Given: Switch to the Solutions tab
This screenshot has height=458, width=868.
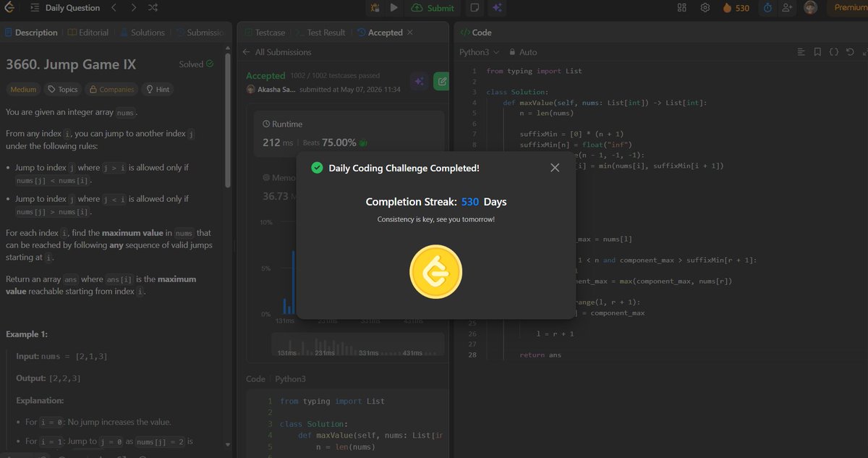Looking at the screenshot, I should pos(142,33).
